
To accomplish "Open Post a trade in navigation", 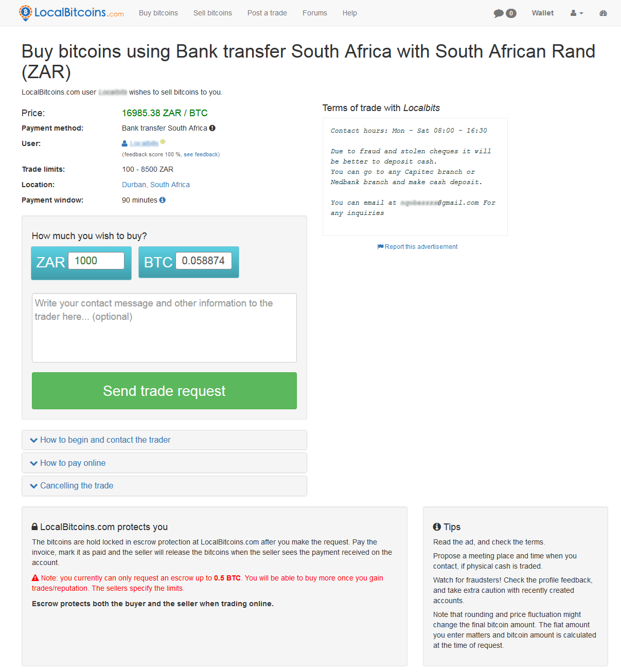I will point(267,13).
